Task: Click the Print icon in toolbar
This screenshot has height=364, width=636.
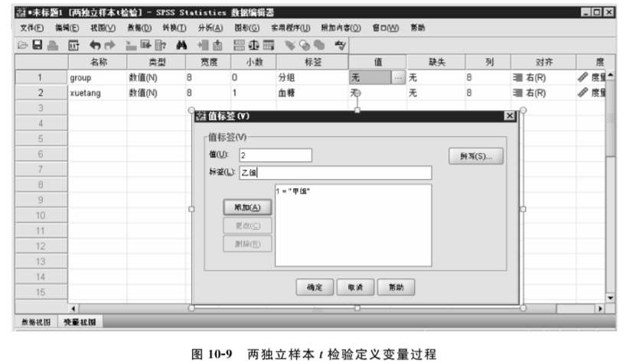Action: point(52,45)
